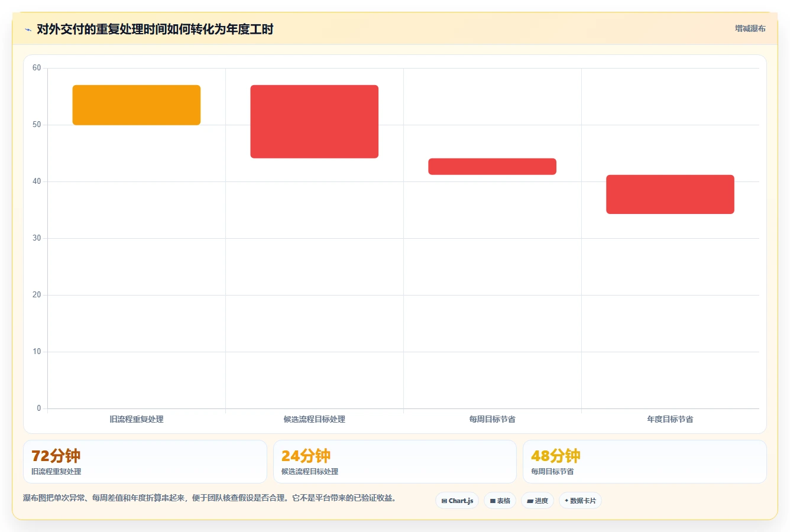The height and width of the screenshot is (532, 790).
Task: Click the y-axis value 10
Action: point(37,352)
